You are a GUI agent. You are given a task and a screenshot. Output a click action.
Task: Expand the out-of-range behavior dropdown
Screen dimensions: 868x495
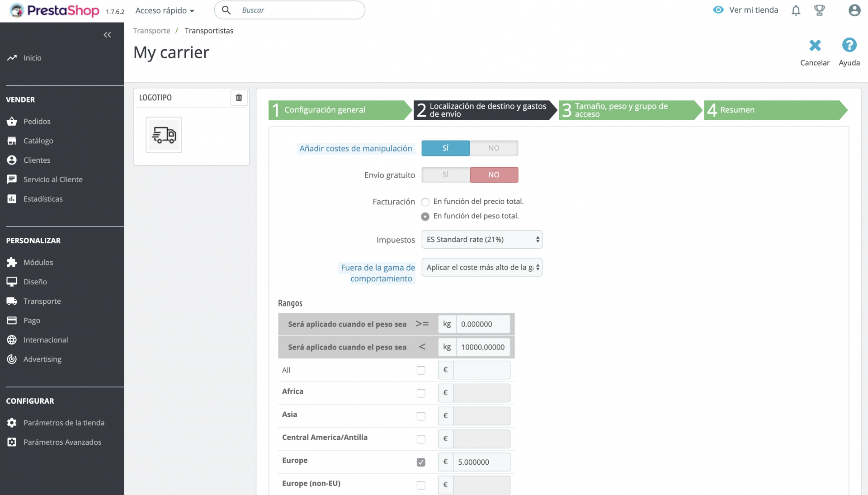[481, 268]
